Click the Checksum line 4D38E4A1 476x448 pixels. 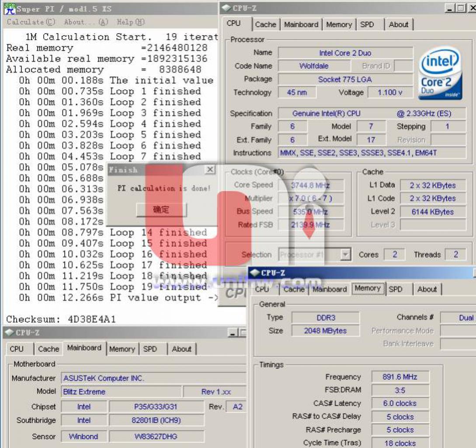pyautogui.click(x=61, y=319)
